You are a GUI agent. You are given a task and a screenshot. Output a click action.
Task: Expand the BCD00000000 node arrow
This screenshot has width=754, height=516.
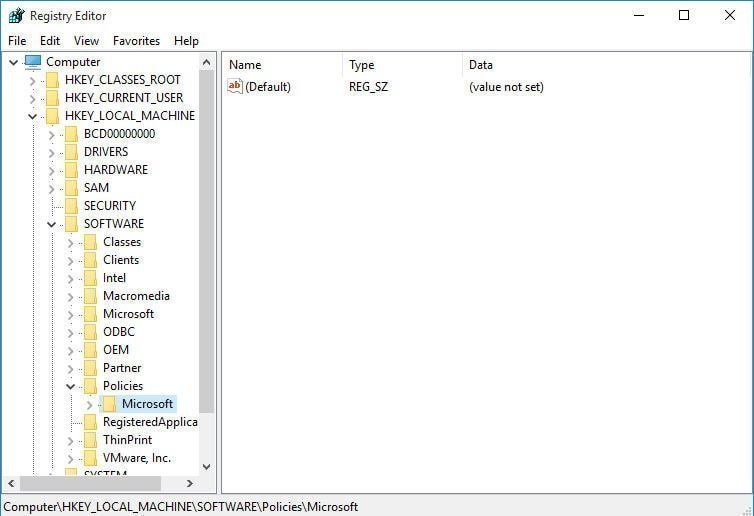(x=51, y=135)
